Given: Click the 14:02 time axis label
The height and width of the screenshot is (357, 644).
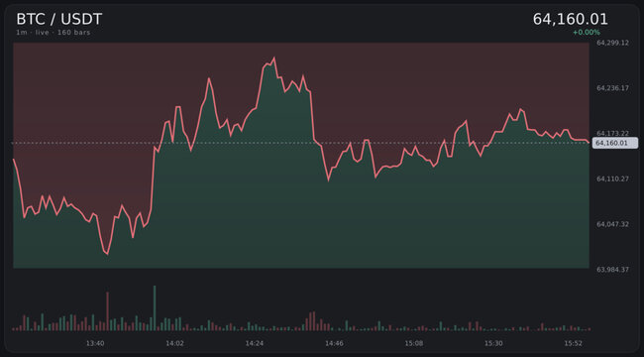Looking at the screenshot, I should click(x=174, y=343).
